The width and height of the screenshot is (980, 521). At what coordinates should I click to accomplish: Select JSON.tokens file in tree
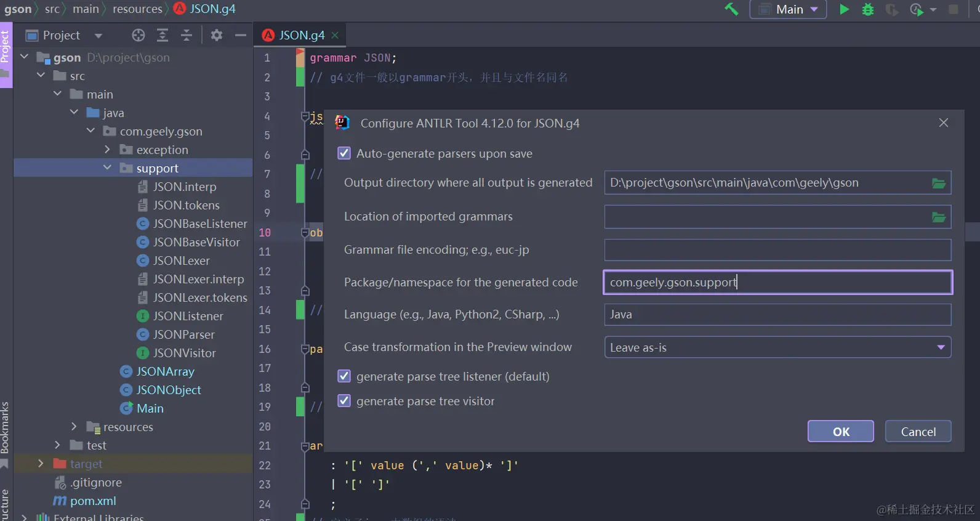point(186,205)
